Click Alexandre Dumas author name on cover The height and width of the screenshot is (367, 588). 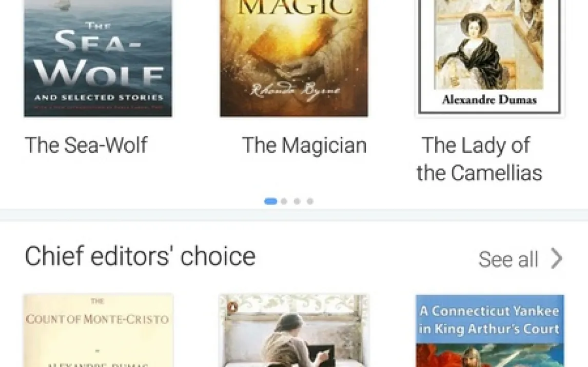(489, 99)
